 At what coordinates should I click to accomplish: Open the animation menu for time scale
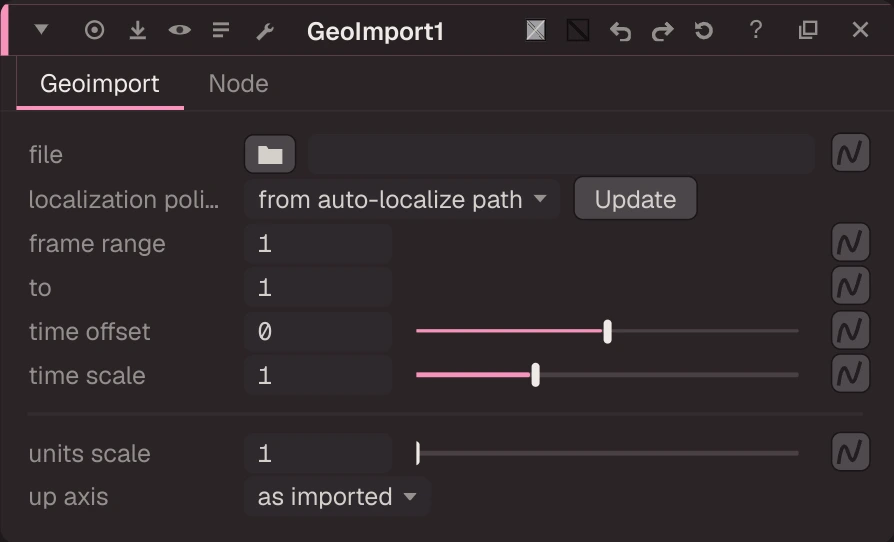click(x=850, y=373)
